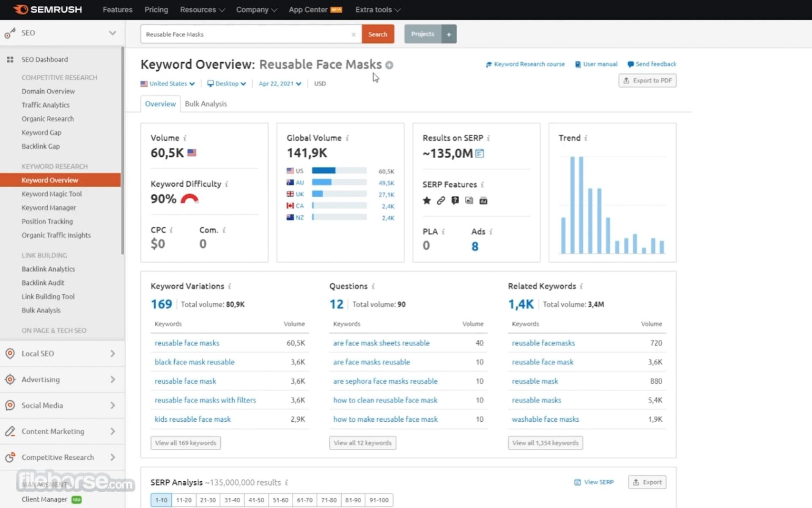The image size is (812, 508).
Task: Click the Related Keywords info icon
Action: pos(582,286)
